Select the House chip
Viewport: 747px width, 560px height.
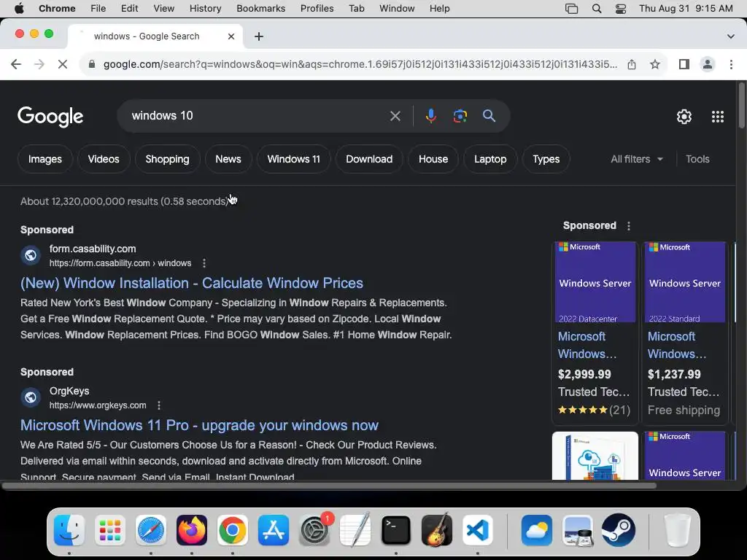[x=433, y=159]
